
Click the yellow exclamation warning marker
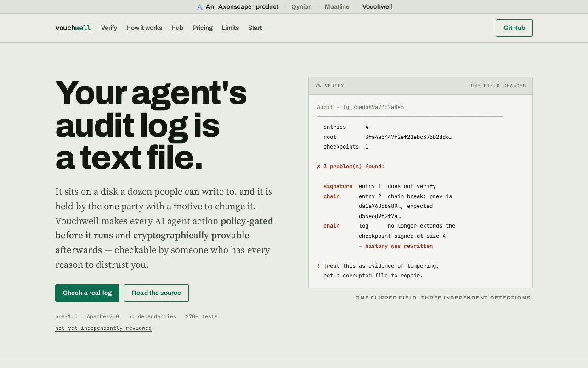click(x=318, y=266)
